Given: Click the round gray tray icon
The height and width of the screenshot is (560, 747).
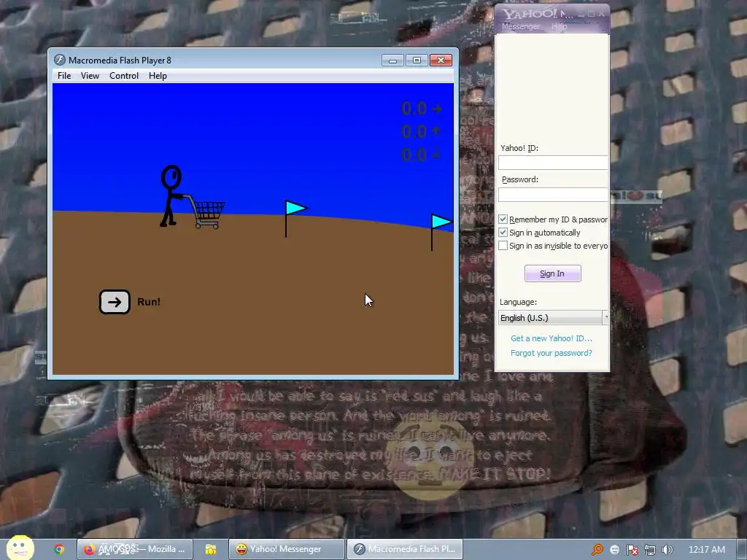Looking at the screenshot, I should [614, 550].
